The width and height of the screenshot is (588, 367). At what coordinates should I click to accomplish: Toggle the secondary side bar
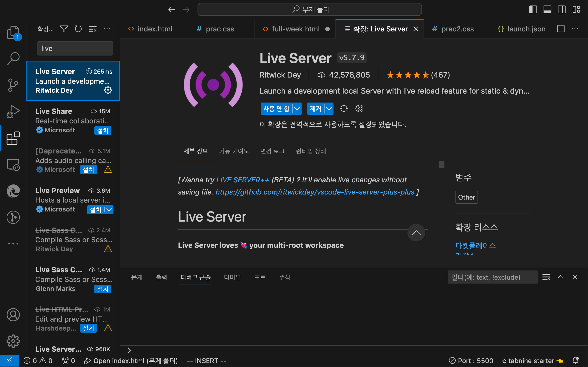(x=562, y=9)
